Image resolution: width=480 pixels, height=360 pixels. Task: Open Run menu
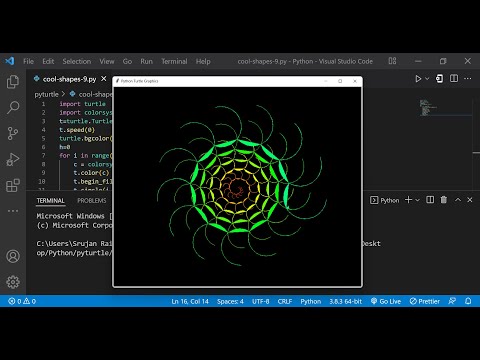(x=146, y=61)
